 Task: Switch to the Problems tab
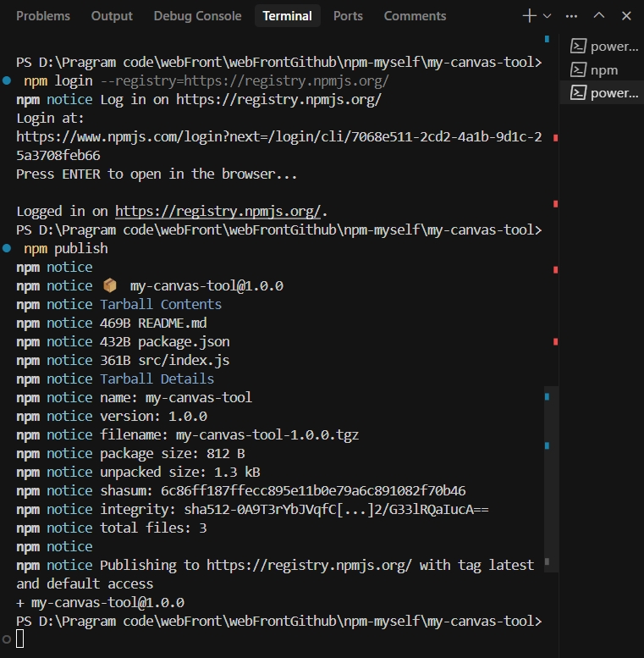click(x=43, y=16)
